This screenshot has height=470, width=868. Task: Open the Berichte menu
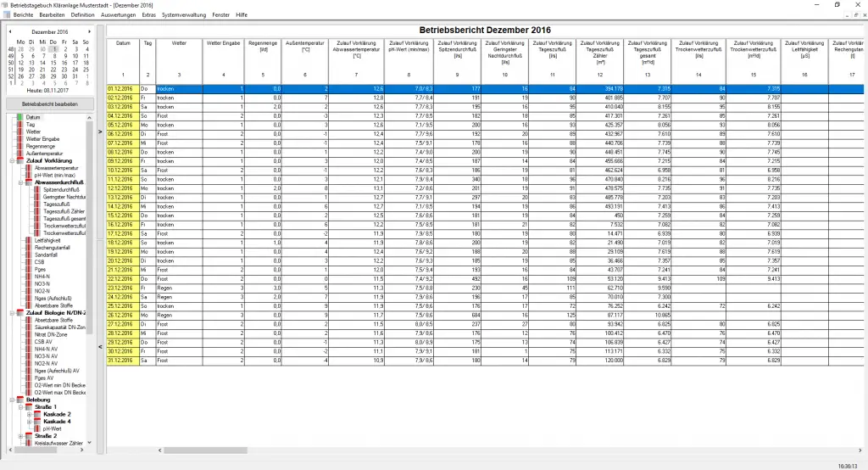tap(24, 15)
